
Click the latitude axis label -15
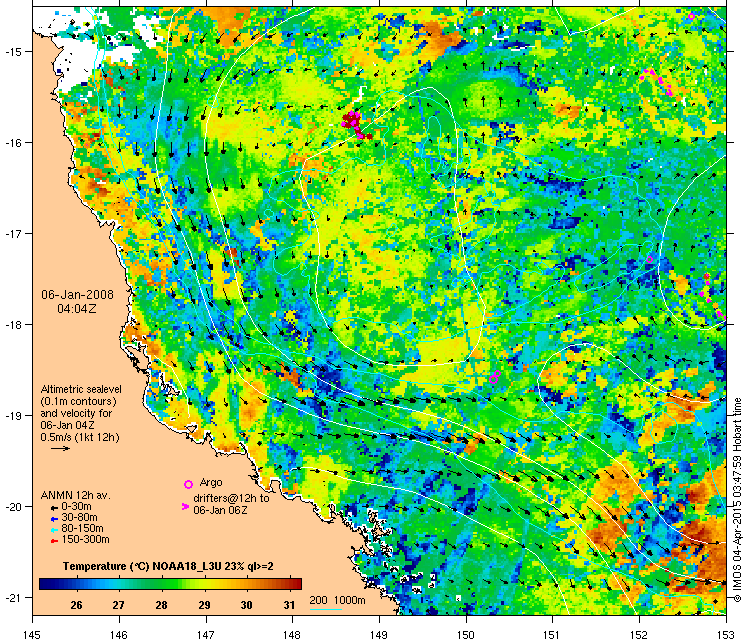tap(13, 51)
